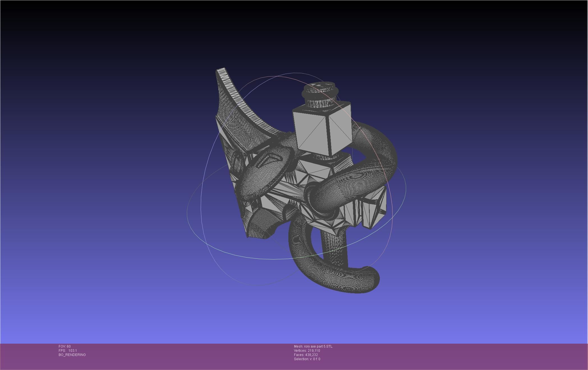Click the oval disc-shaped part of the mesh
This screenshot has height=370, width=588.
click(264, 174)
